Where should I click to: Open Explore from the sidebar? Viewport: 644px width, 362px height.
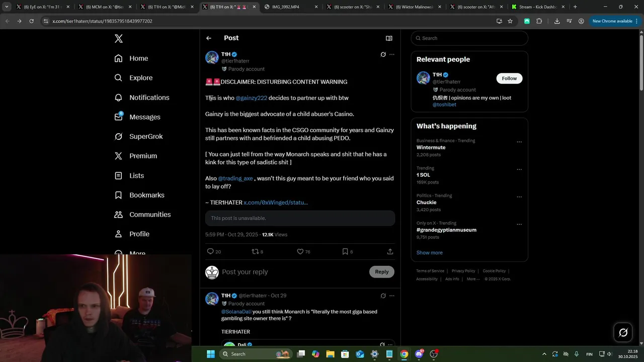[x=133, y=78]
